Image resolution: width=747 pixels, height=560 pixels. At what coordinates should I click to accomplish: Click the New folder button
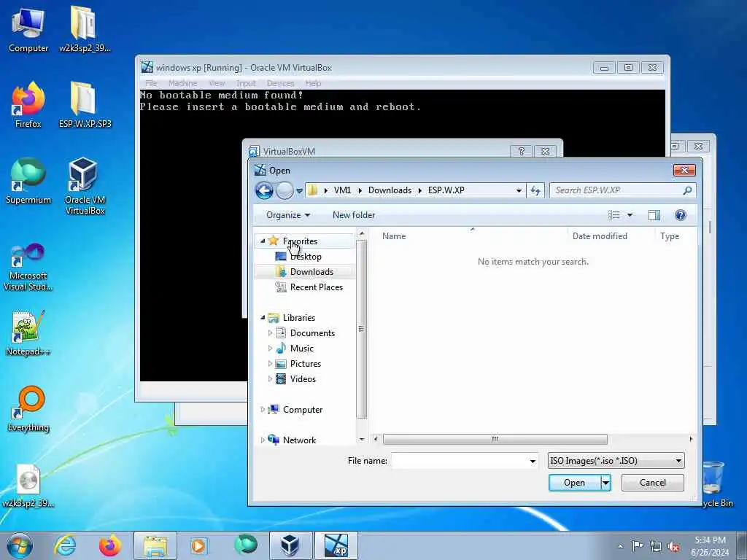(x=354, y=215)
